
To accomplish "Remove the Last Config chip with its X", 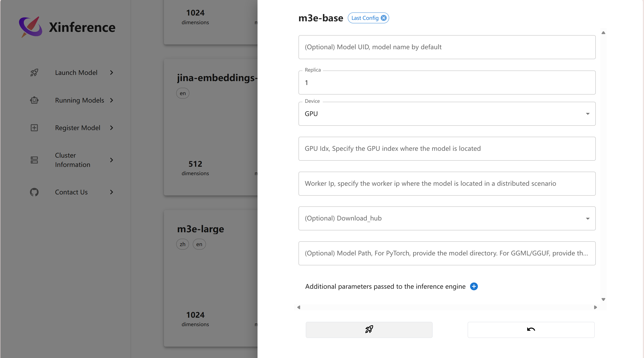I will pos(384,18).
